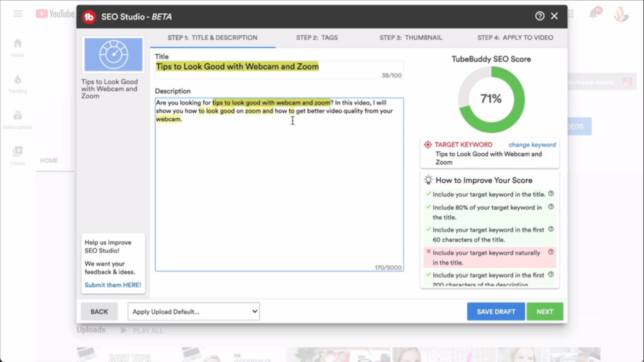Open YouTube notifications bell
The height and width of the screenshot is (362, 644).
594,14
